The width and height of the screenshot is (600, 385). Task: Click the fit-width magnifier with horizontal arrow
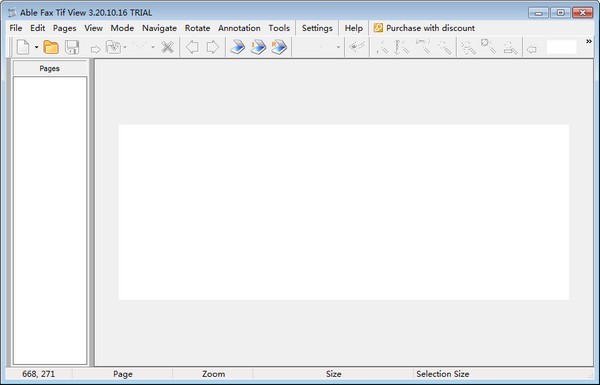pos(423,46)
